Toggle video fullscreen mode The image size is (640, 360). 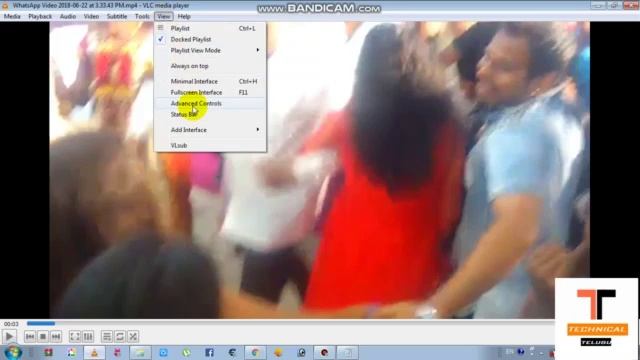click(75, 336)
